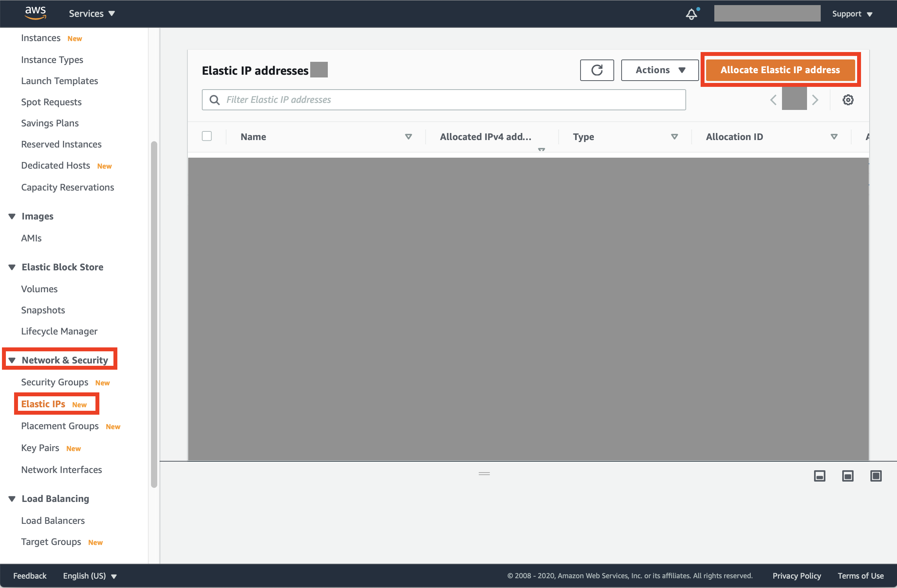The width and height of the screenshot is (897, 588).
Task: Collapse the Images section
Action: click(12, 216)
